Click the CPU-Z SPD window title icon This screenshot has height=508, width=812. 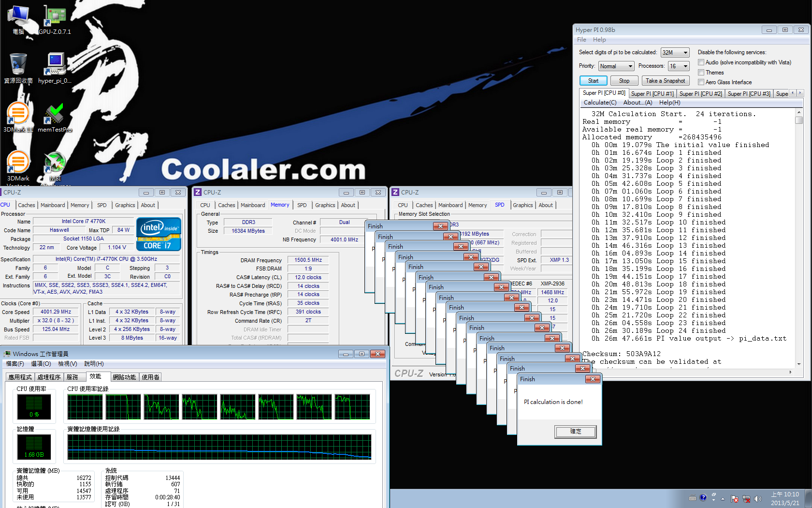point(395,192)
